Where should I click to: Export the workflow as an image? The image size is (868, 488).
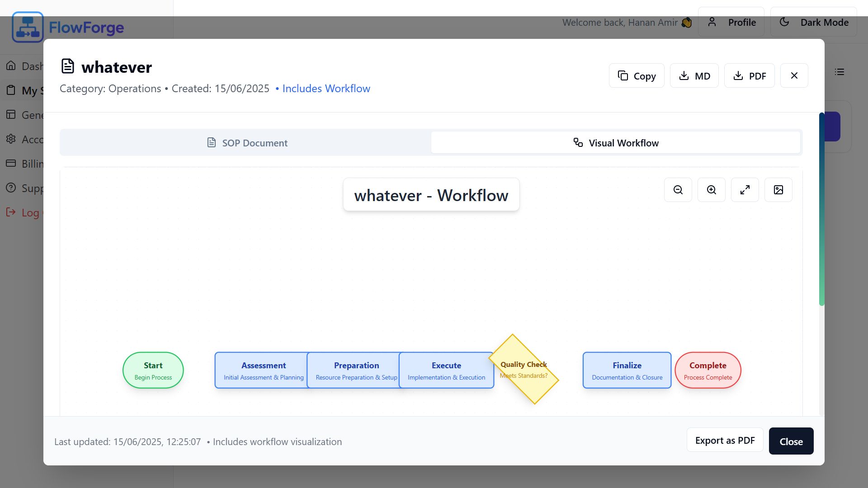tap(778, 190)
